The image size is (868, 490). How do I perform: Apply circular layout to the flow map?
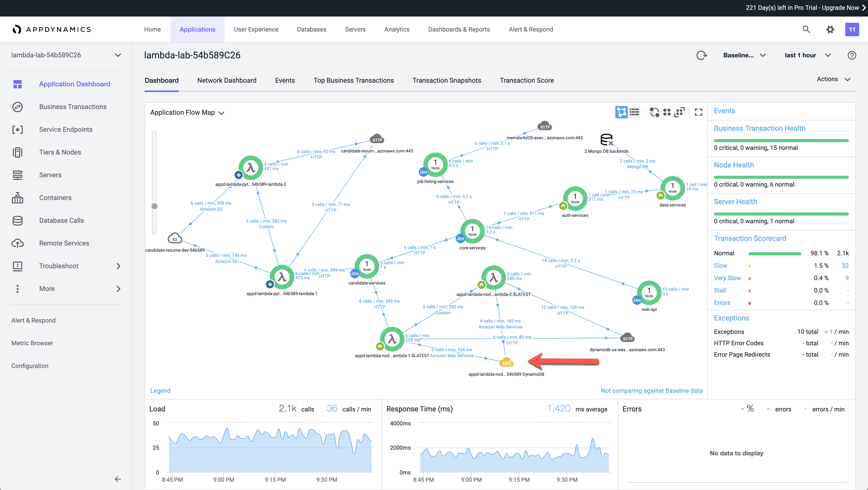(x=654, y=112)
